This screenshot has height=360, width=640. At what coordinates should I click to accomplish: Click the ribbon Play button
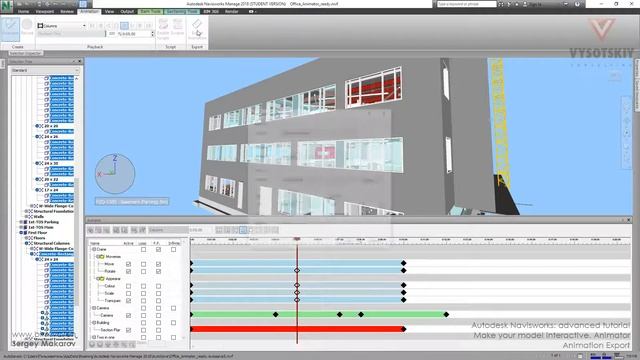[132, 26]
